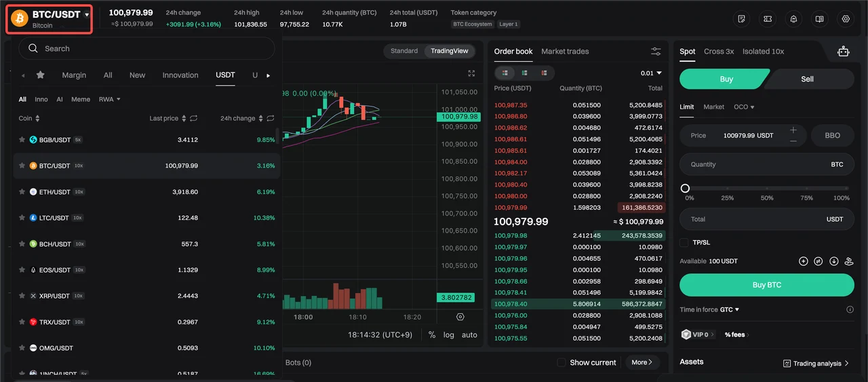Screen dimensions: 868x382
Task: Click the amount slider handle at 0%
Action: tap(685, 189)
